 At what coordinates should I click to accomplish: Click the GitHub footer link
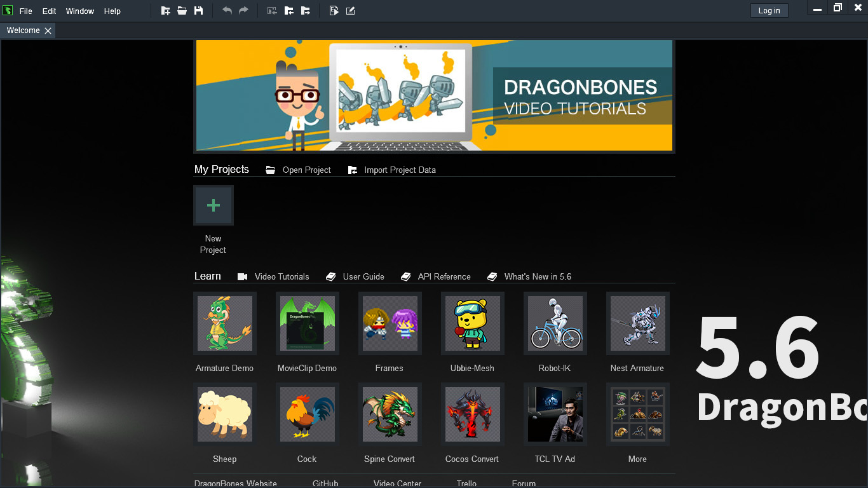(325, 484)
